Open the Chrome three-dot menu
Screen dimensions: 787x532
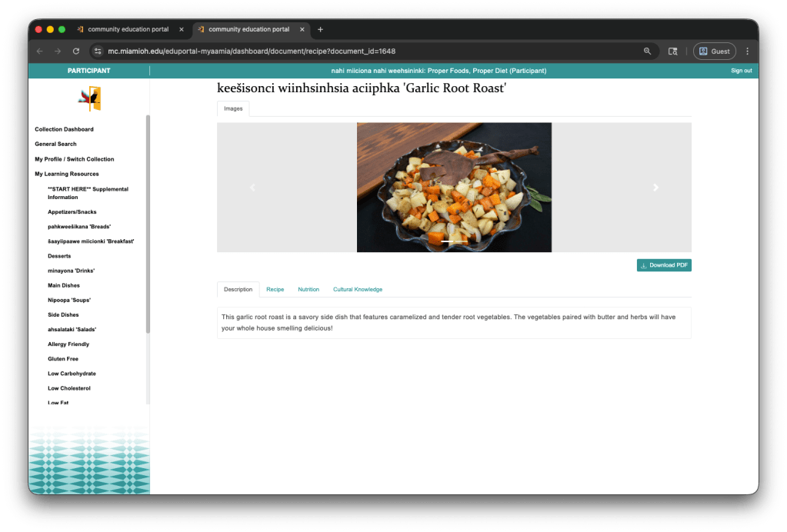click(x=747, y=52)
